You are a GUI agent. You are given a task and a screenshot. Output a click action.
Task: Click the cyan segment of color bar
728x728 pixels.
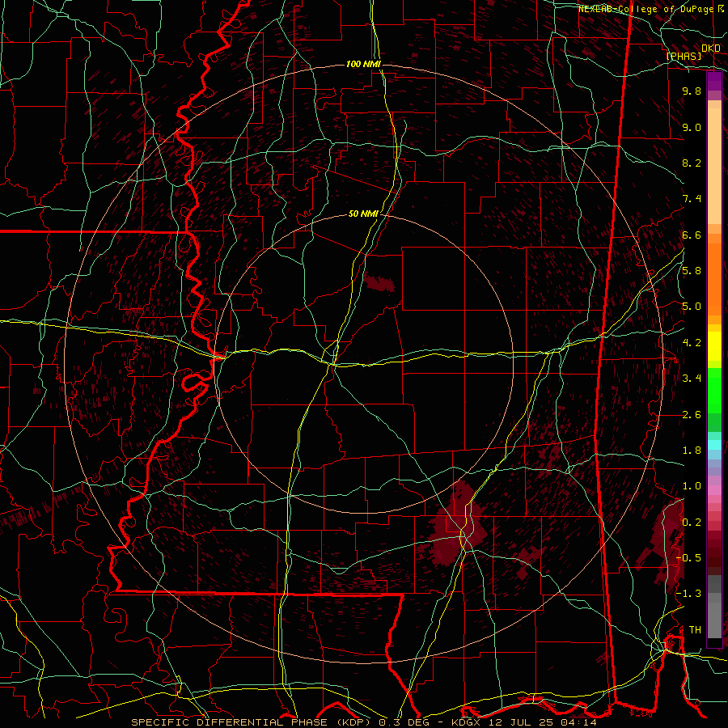click(x=714, y=444)
